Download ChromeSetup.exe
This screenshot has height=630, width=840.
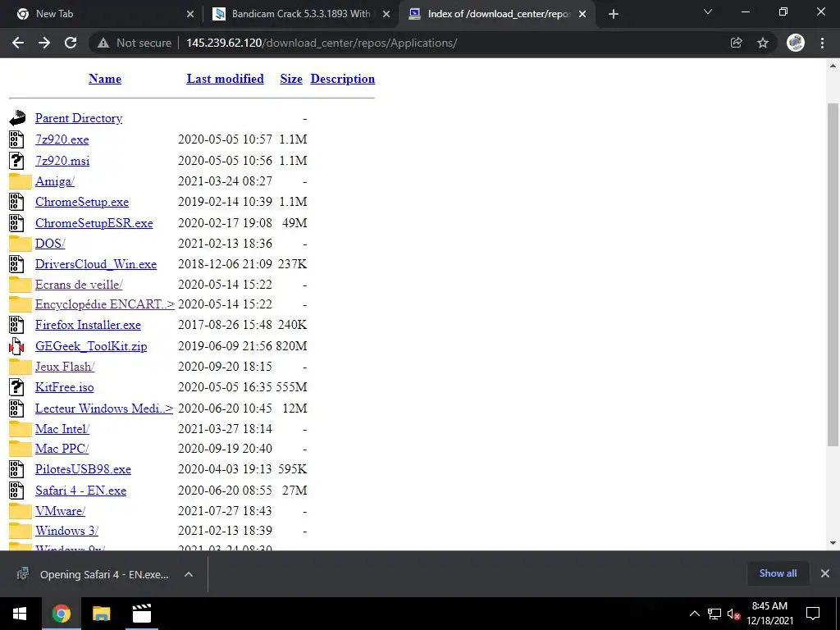coord(82,202)
